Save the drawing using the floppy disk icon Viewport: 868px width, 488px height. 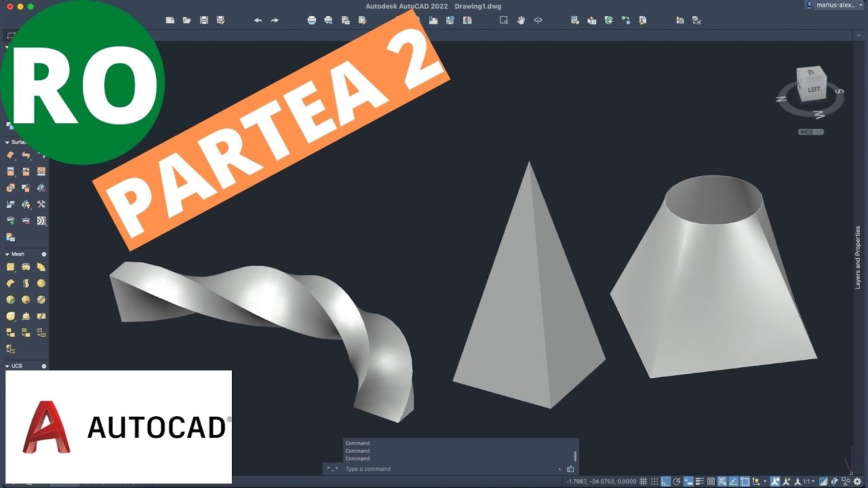point(204,20)
